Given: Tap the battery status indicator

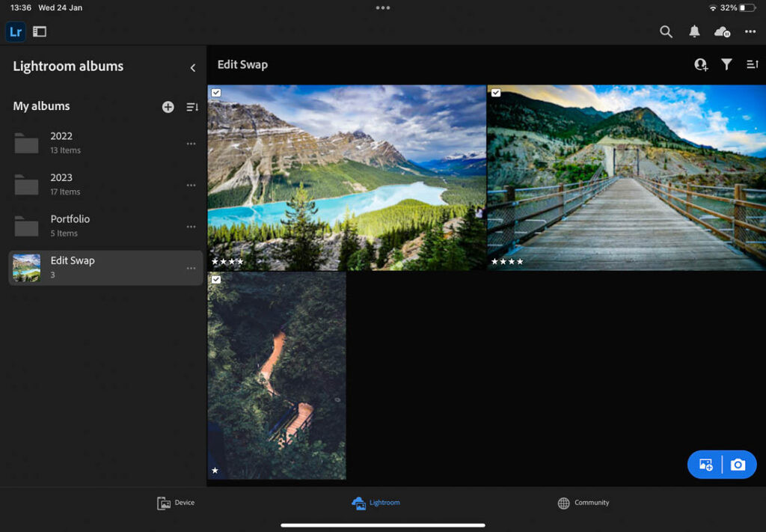Looking at the screenshot, I should (x=747, y=7).
